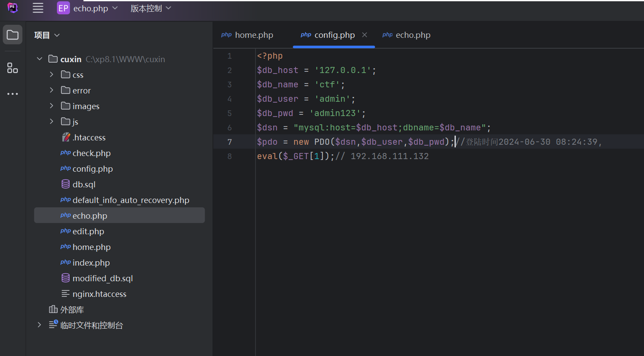Click the EP project badge icon
The image size is (644, 356).
(x=63, y=8)
